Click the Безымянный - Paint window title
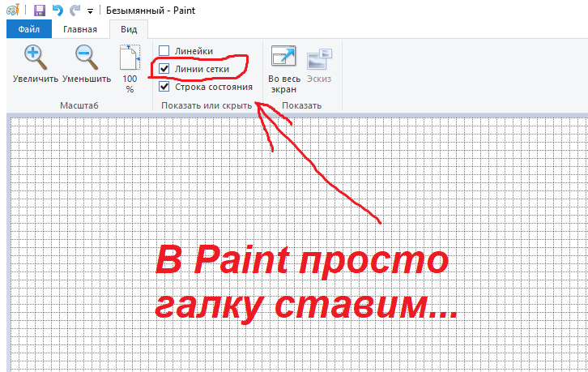This screenshot has width=588, height=372. 151,11
